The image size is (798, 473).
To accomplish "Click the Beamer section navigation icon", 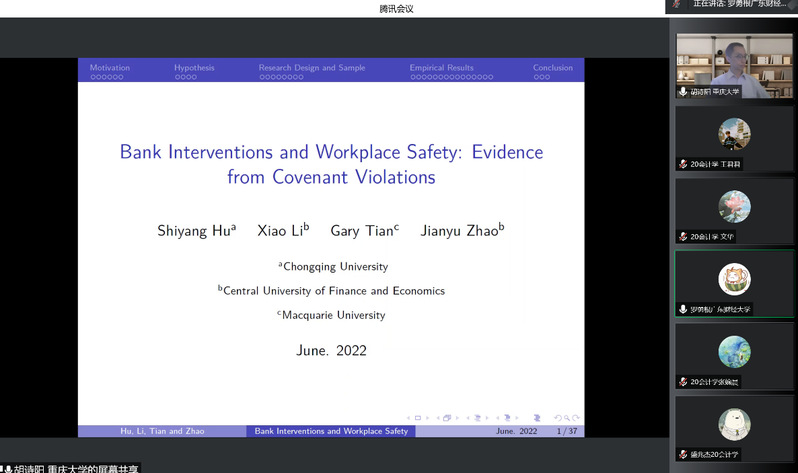I will (x=507, y=418).
